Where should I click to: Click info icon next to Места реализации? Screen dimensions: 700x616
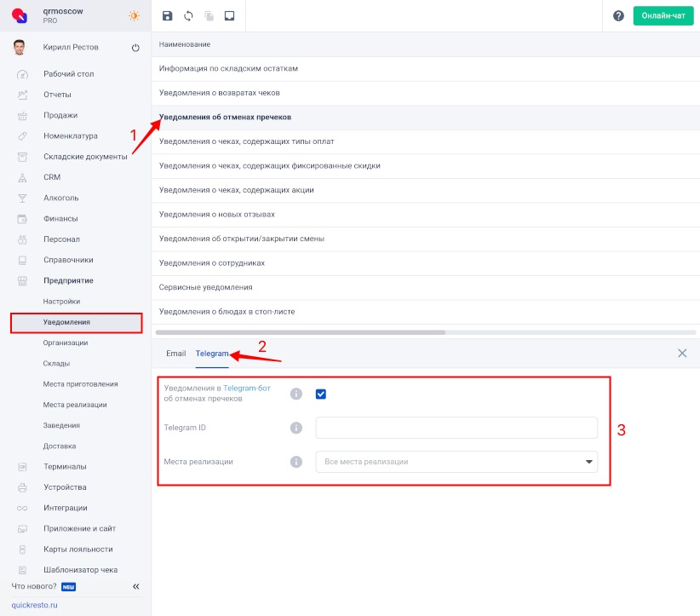[296, 462]
